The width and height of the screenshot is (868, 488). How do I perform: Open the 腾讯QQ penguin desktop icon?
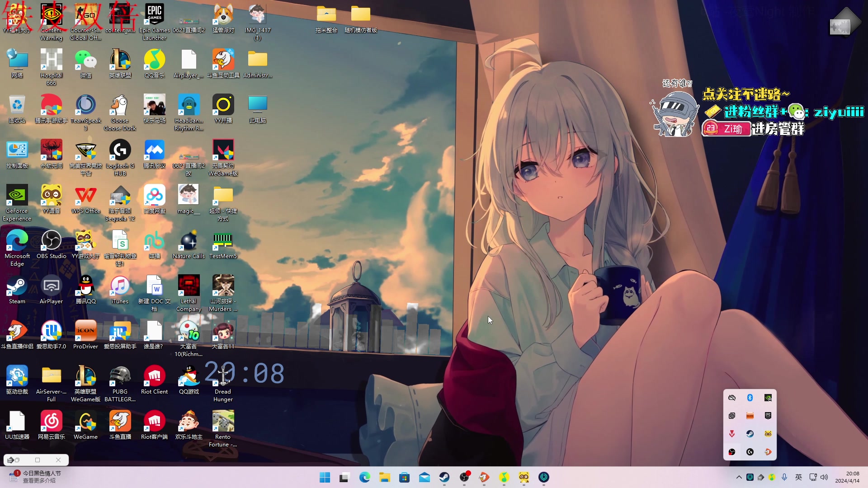(x=86, y=289)
